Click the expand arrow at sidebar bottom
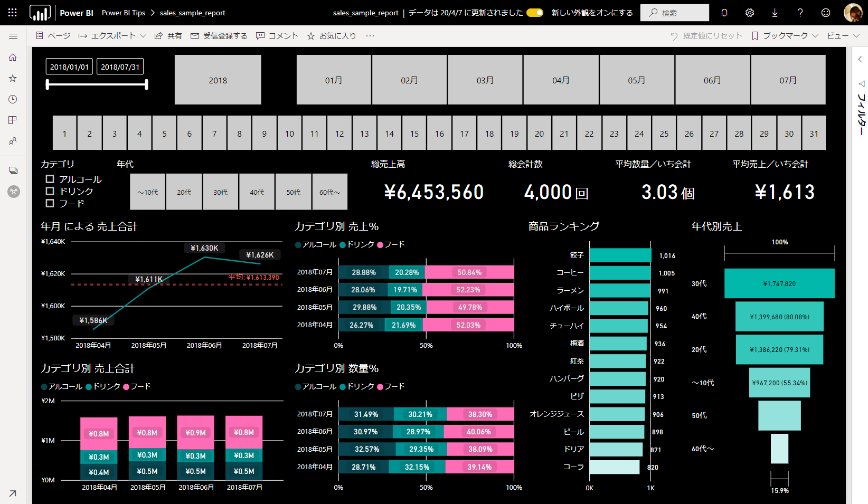The image size is (868, 504). pyautogui.click(x=13, y=493)
